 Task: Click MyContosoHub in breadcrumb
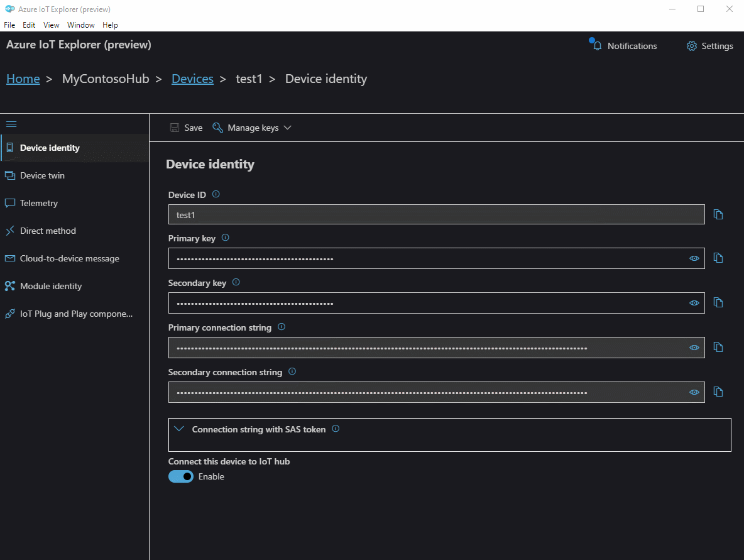tap(106, 79)
